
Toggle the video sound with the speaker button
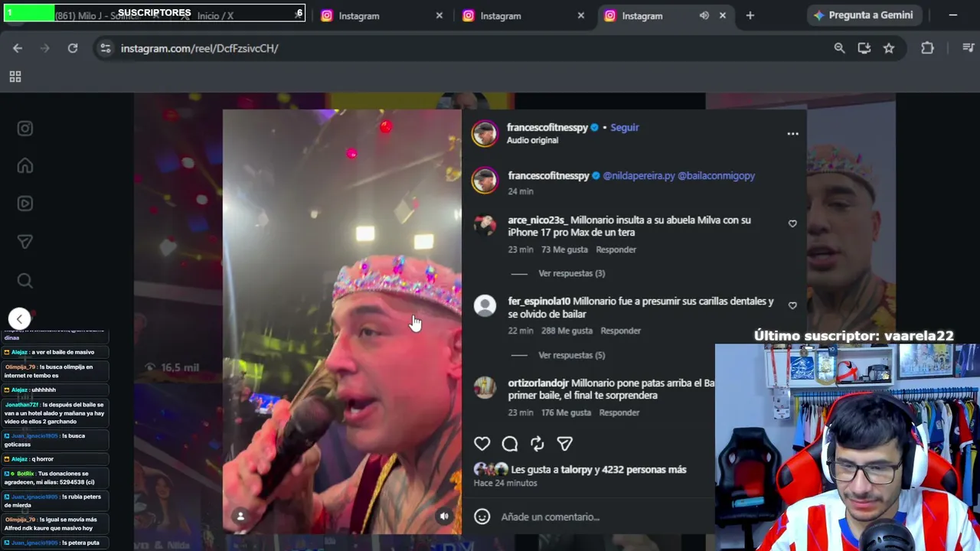[444, 516]
